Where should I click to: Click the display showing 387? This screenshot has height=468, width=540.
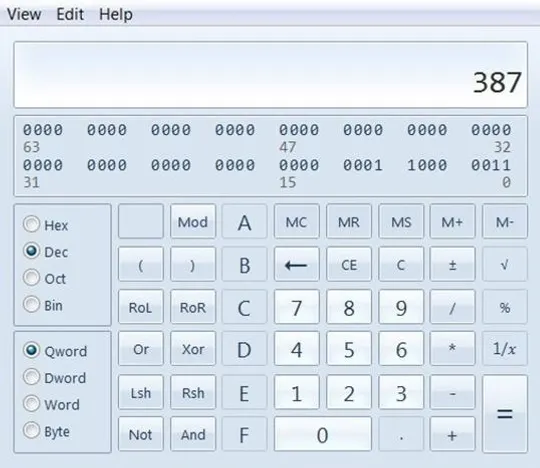click(270, 74)
